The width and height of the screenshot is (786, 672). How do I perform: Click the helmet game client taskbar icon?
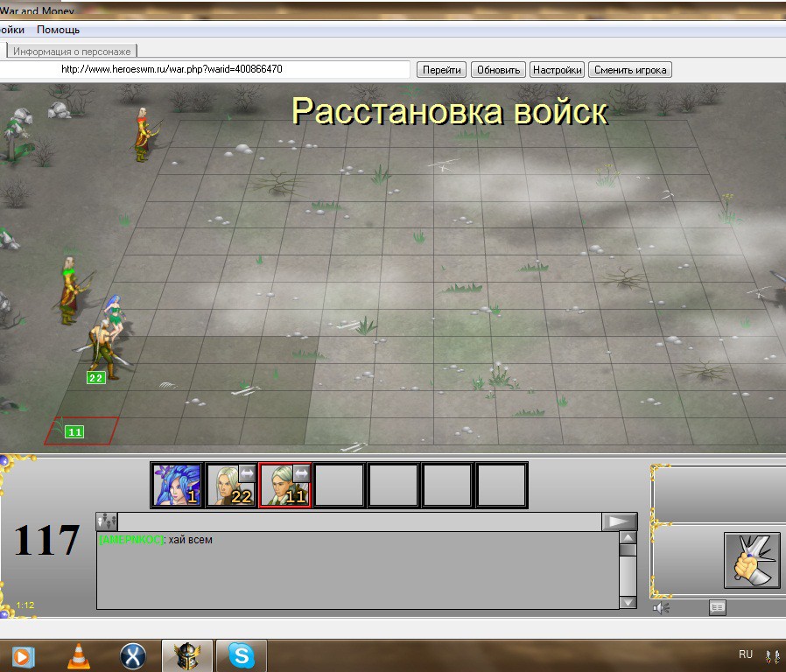point(187,656)
